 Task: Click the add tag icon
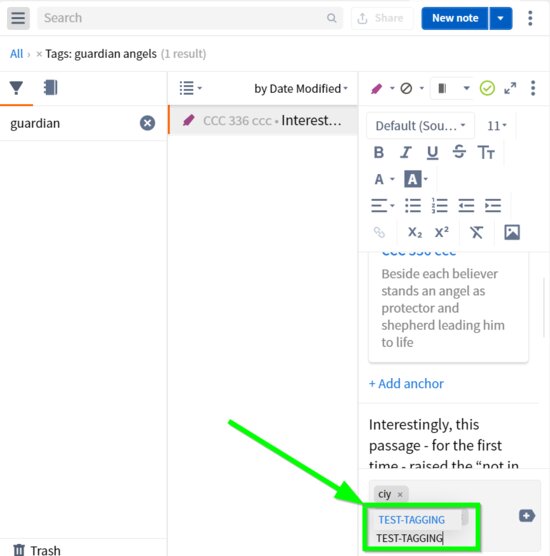click(527, 516)
